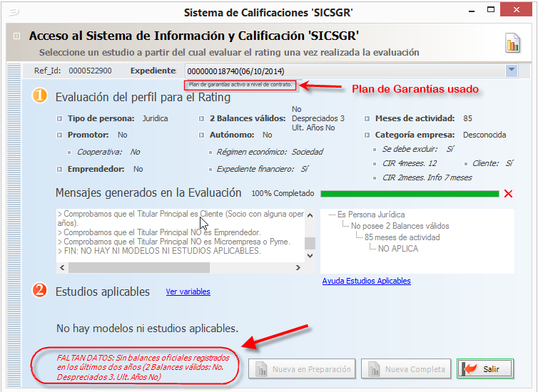Viewport: 538px width, 392px height.
Task: Maximize the SICSGR window
Action: tap(491, 10)
